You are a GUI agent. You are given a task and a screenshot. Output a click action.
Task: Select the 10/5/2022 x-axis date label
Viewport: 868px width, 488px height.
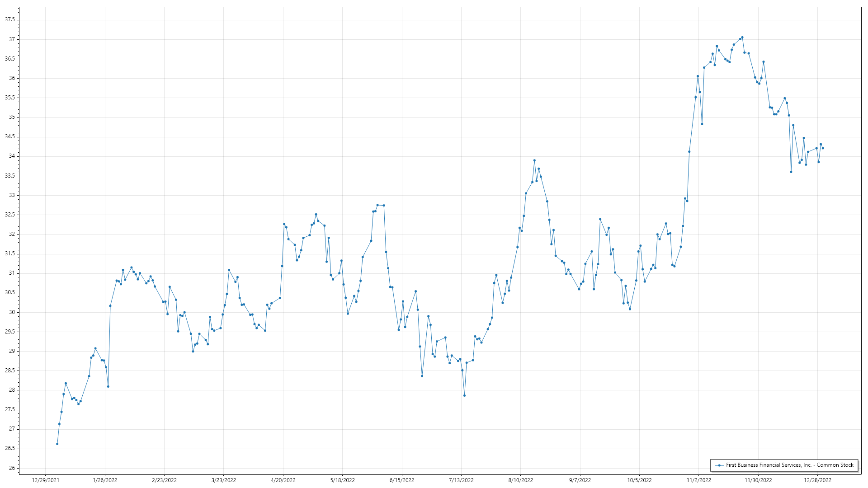[639, 480]
